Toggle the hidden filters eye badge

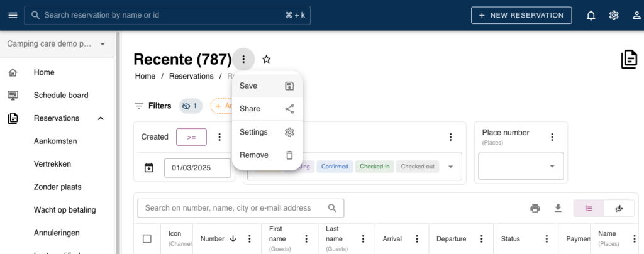[x=191, y=106]
